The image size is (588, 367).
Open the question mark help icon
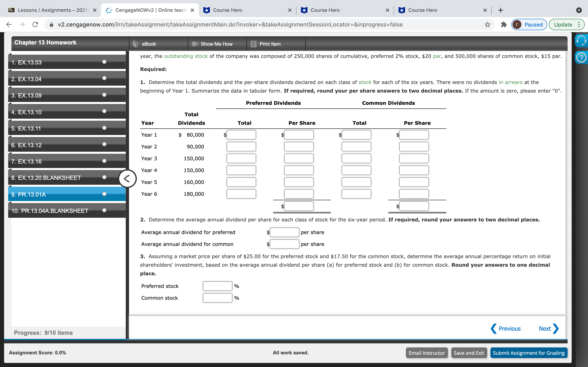pos(581,58)
